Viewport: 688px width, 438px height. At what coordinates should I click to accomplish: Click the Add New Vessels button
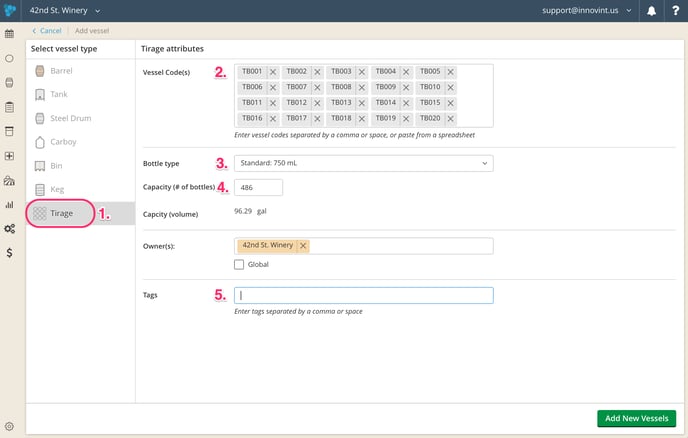click(x=636, y=418)
